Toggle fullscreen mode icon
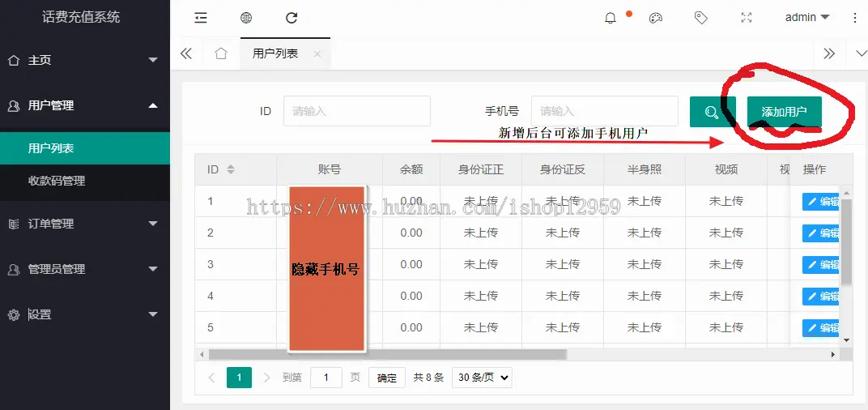This screenshot has height=410, width=868. pyautogui.click(x=747, y=18)
